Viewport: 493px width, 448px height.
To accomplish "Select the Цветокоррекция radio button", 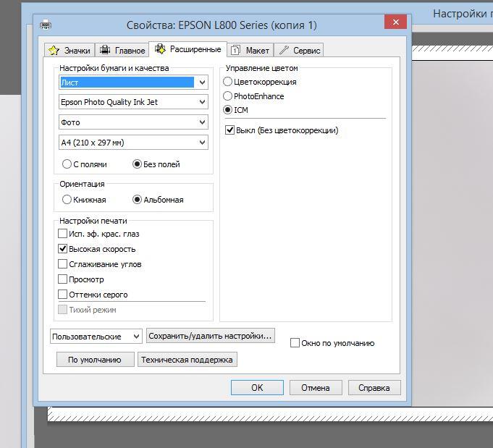I will click(227, 82).
